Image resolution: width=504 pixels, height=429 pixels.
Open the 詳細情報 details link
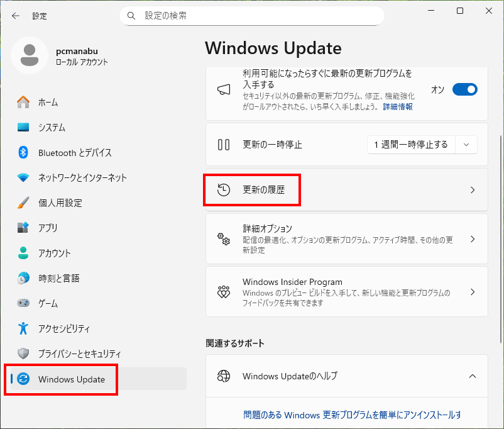(x=398, y=107)
